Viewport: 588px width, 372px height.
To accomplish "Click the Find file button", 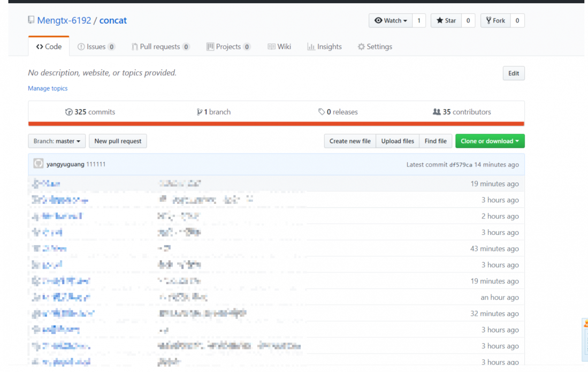I will tap(436, 141).
